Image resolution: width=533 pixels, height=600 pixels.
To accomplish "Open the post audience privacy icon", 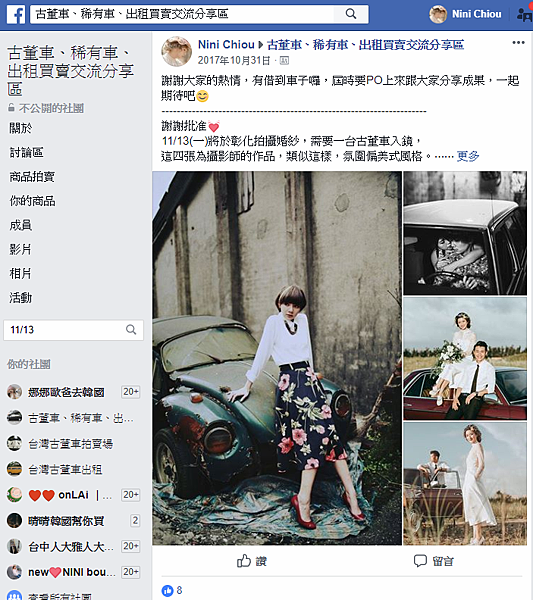I will click(x=284, y=60).
